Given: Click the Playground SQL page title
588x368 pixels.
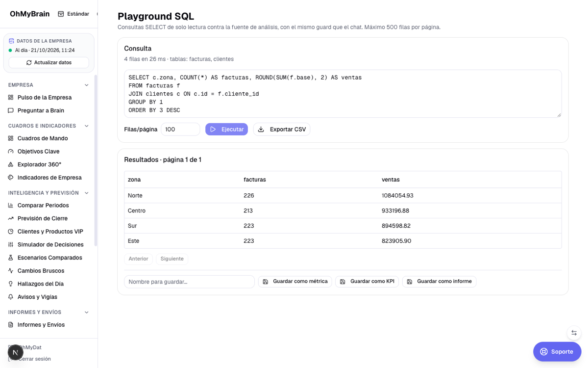Looking at the screenshot, I should [x=156, y=17].
